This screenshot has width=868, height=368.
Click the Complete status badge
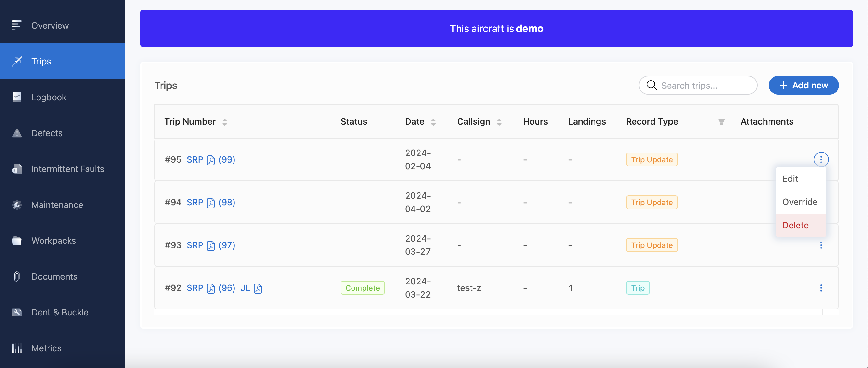362,287
